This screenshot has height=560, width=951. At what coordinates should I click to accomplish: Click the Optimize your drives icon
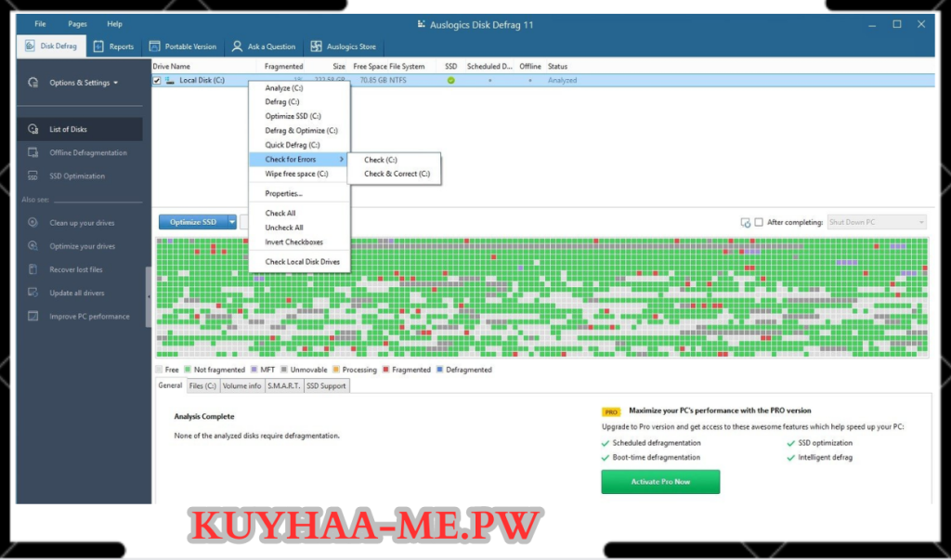[33, 246]
